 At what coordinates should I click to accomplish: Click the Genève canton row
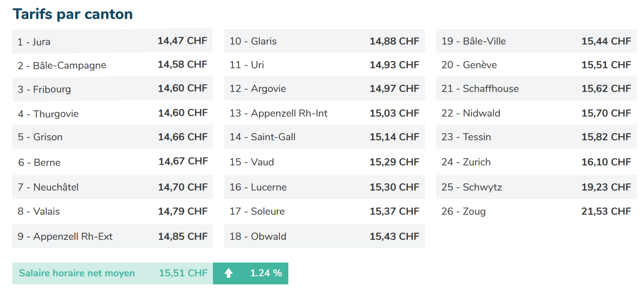[536, 65]
